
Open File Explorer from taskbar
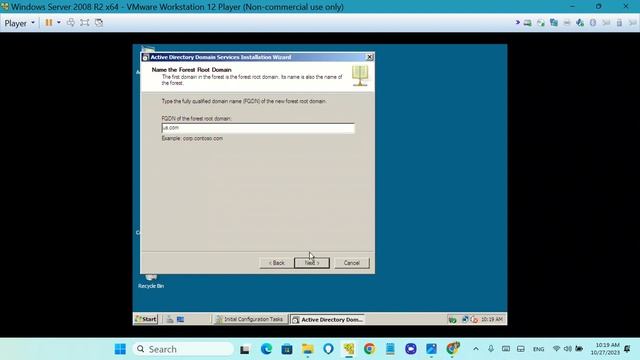307,349
